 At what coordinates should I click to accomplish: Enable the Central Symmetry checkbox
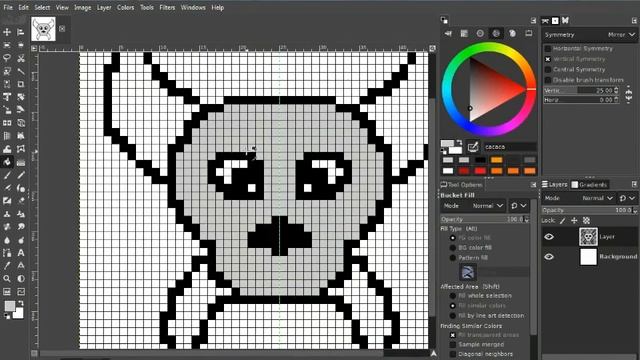548,70
